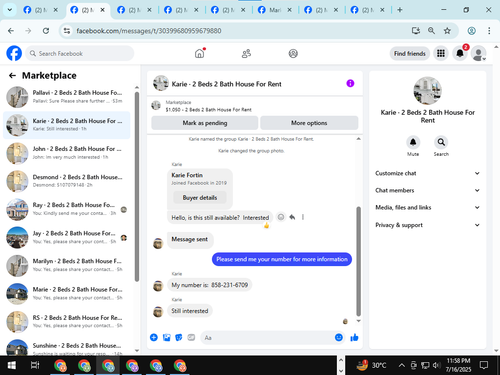500x375 pixels.
Task: React to the 'Hello, is this still available' message
Action: point(281,217)
